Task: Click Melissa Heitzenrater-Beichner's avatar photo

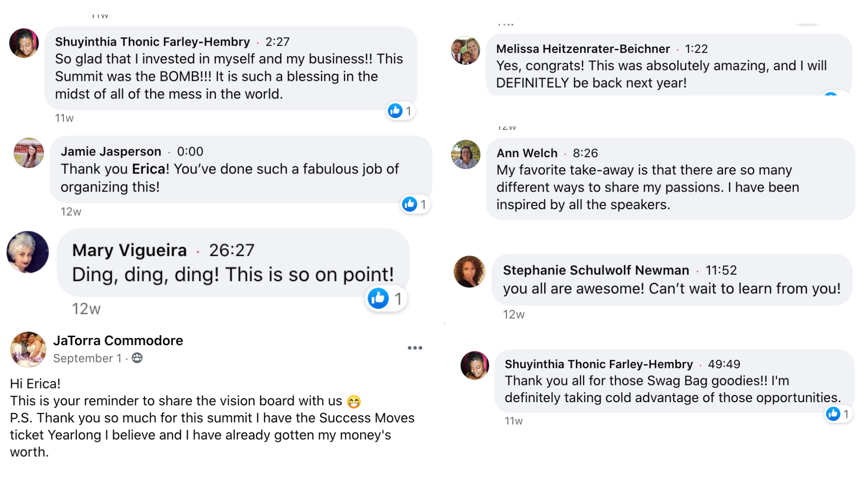Action: (x=466, y=50)
